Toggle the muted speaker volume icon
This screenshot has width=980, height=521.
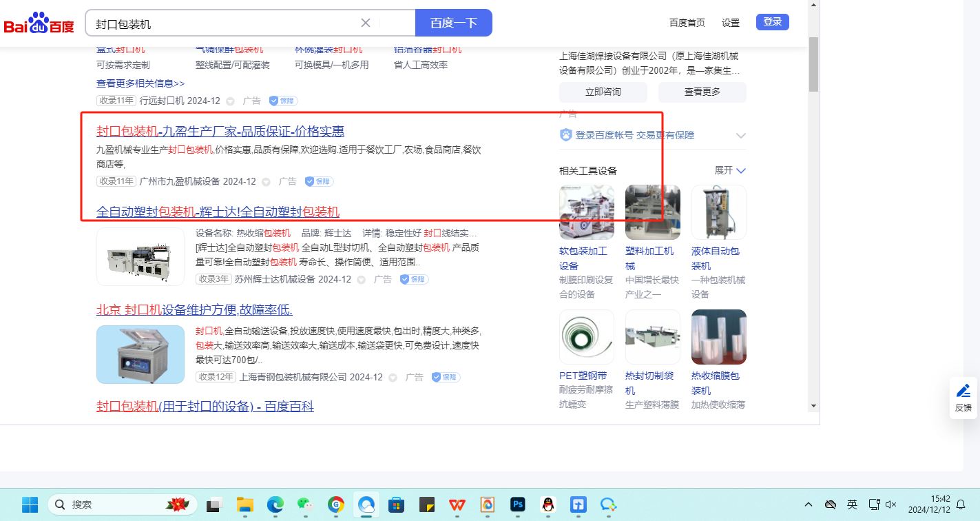[890, 504]
